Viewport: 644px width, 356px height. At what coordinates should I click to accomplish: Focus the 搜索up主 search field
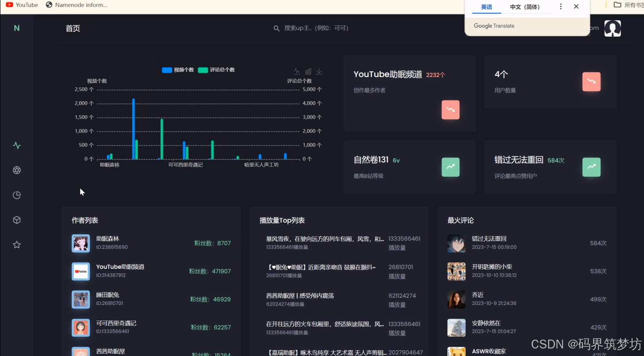(x=316, y=28)
